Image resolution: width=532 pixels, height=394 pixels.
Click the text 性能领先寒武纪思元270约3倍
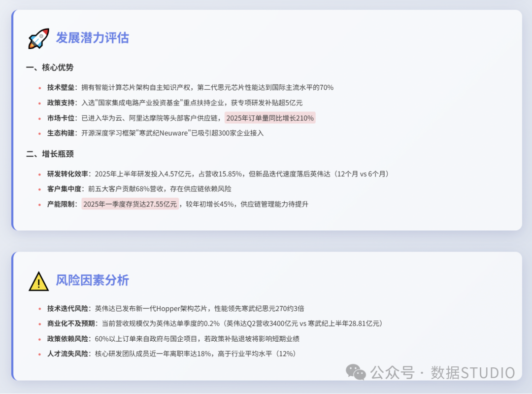pyautogui.click(x=259, y=308)
